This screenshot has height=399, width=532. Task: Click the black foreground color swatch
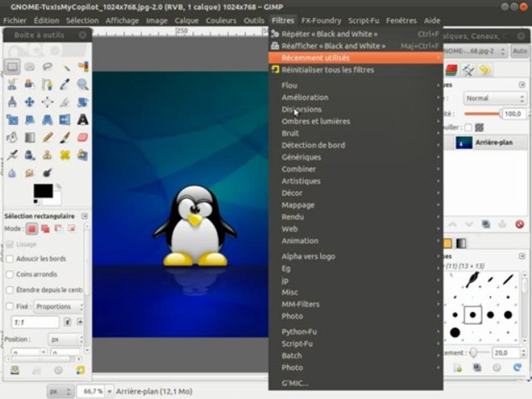(x=43, y=191)
